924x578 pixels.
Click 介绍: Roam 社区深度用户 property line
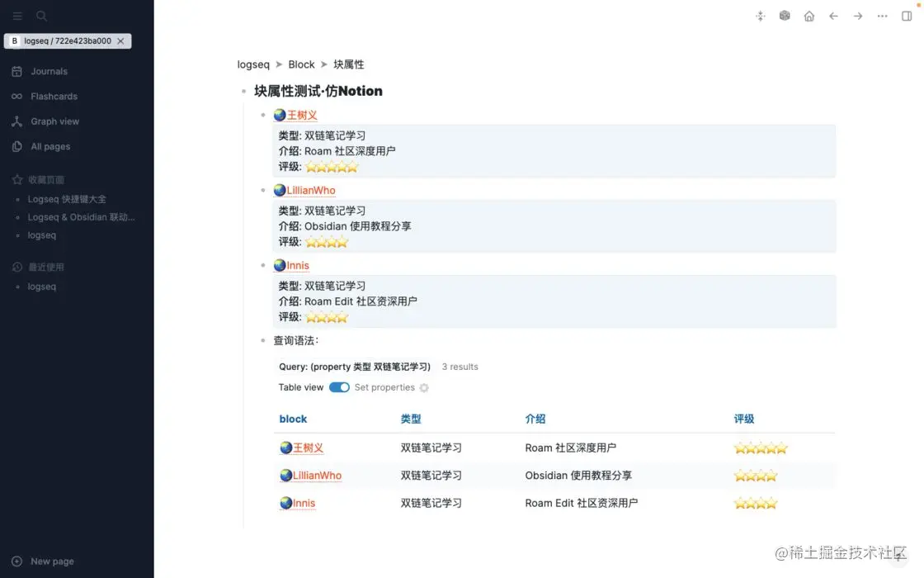337,151
